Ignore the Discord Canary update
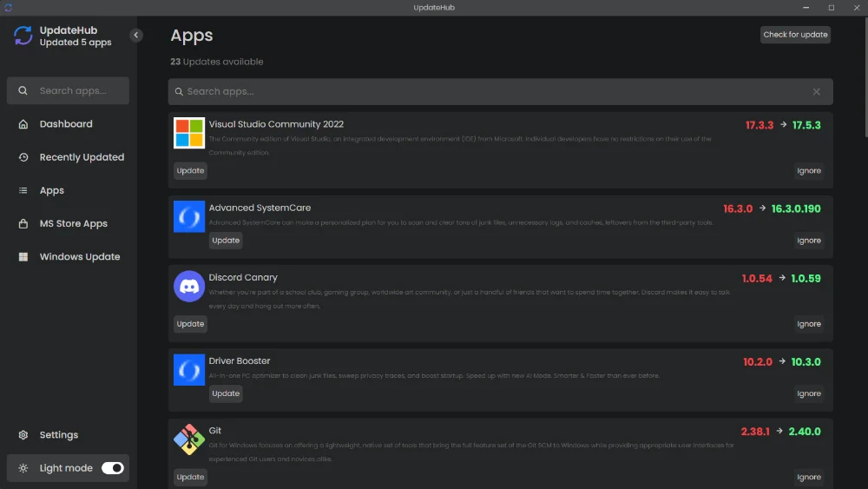The height and width of the screenshot is (489, 868). (808, 324)
